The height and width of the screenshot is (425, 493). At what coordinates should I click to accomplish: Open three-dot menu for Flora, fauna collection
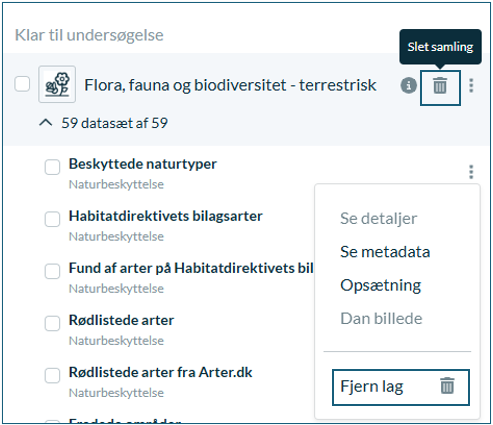[471, 86]
